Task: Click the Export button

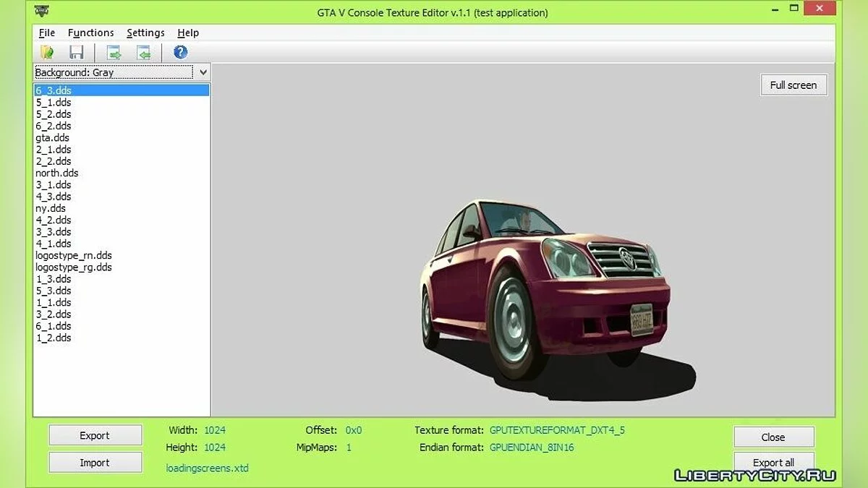Action: [x=95, y=435]
